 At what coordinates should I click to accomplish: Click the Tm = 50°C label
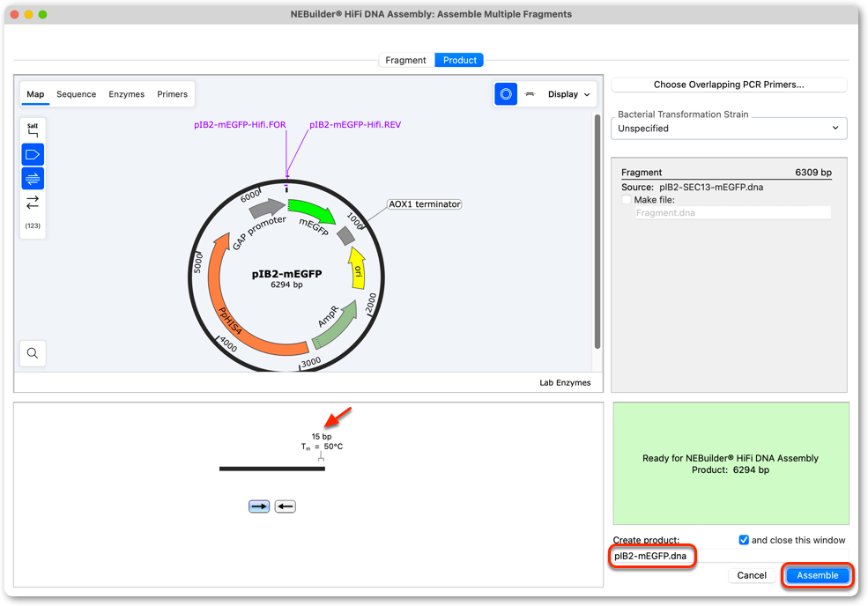pos(322,447)
